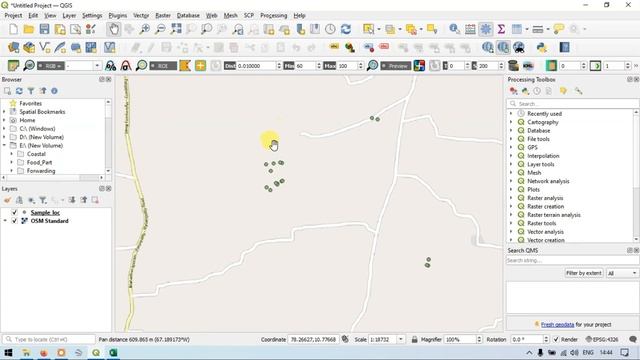Collapse the E:\ (New Volume) drive
Viewport: 640px width, 360px height.
(x=4, y=145)
